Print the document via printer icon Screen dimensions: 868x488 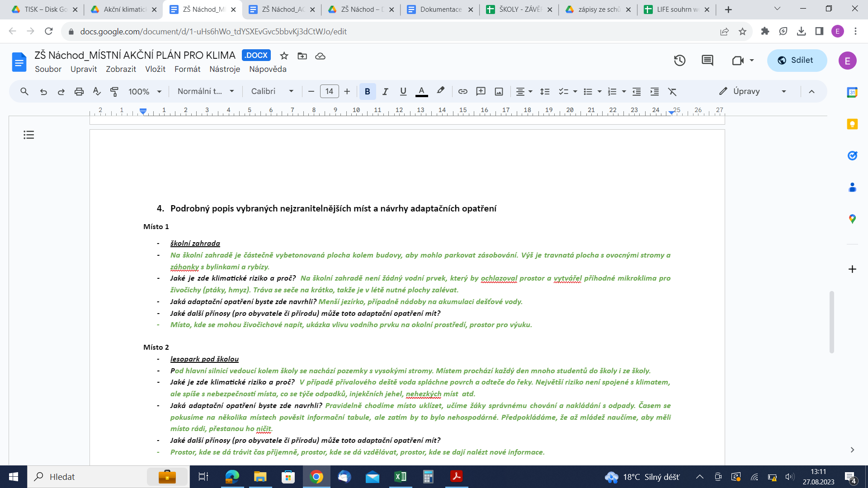point(79,92)
